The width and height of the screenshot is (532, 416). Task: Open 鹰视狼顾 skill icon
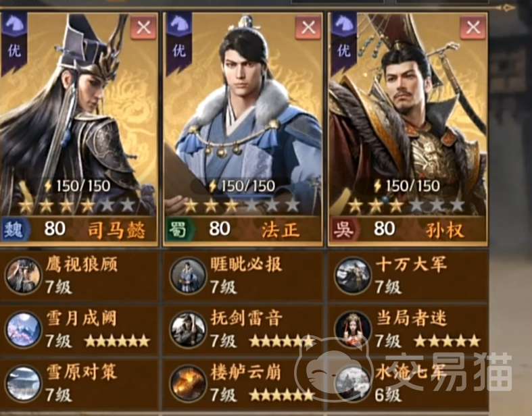[x=23, y=275]
